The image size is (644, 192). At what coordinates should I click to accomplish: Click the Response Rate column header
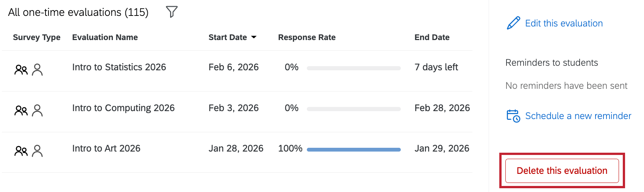point(307,37)
